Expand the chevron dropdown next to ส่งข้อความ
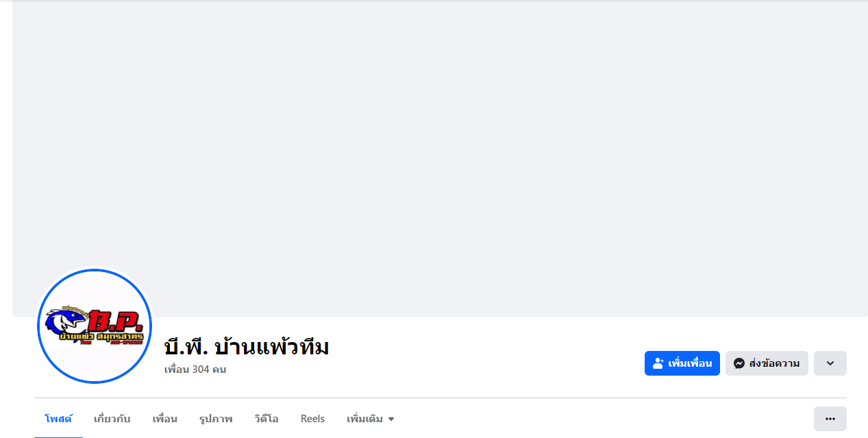 (x=830, y=363)
